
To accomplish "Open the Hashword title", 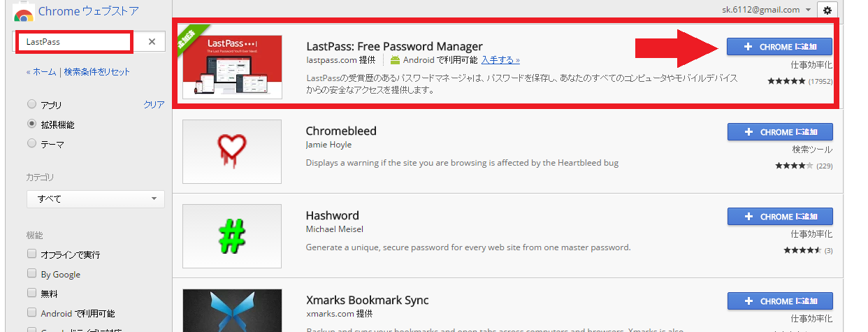I will click(x=333, y=215).
